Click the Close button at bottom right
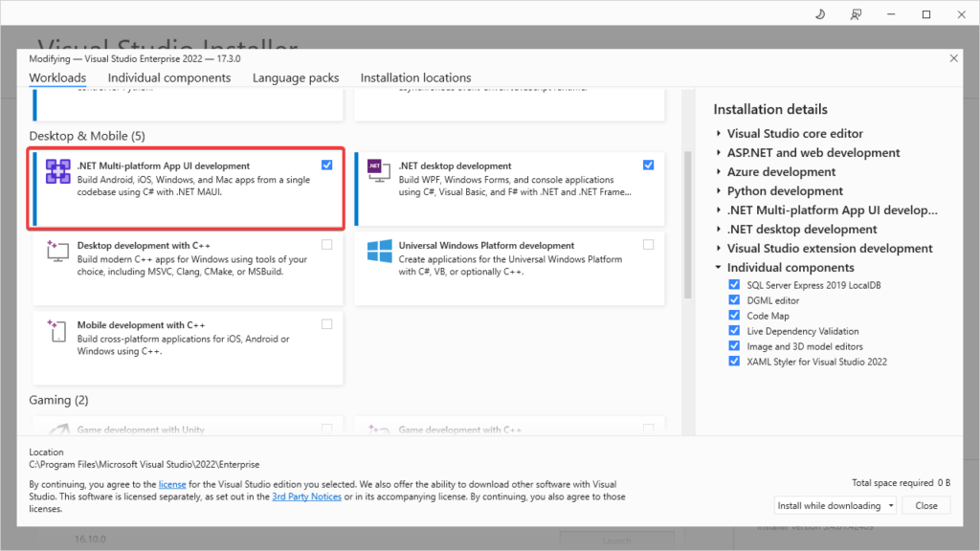980x551 pixels. point(926,505)
